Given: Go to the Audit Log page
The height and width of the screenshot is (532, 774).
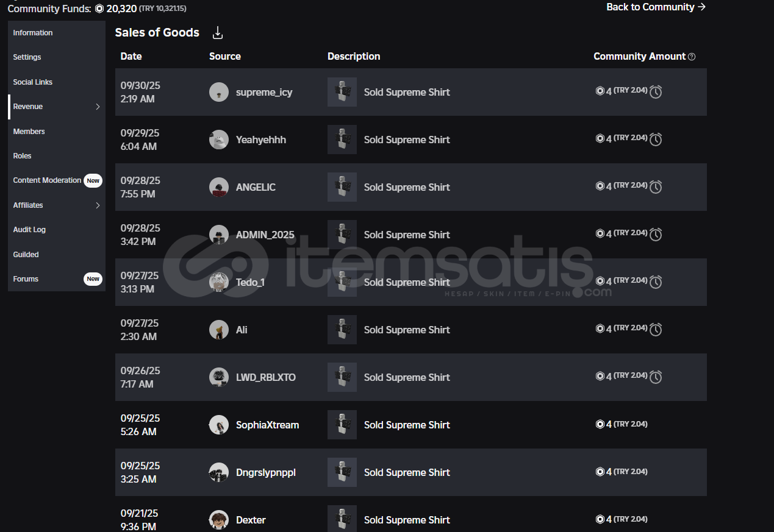Looking at the screenshot, I should pyautogui.click(x=29, y=230).
